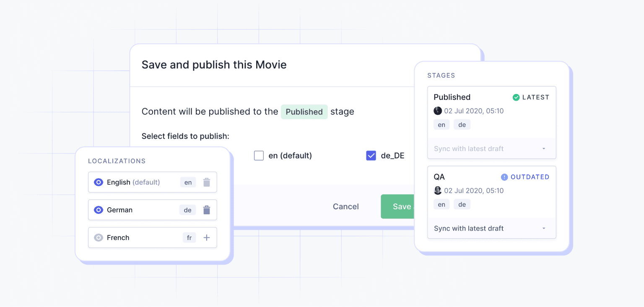644x307 pixels.
Task: Select the English (default) localization row
Action: pos(153,182)
